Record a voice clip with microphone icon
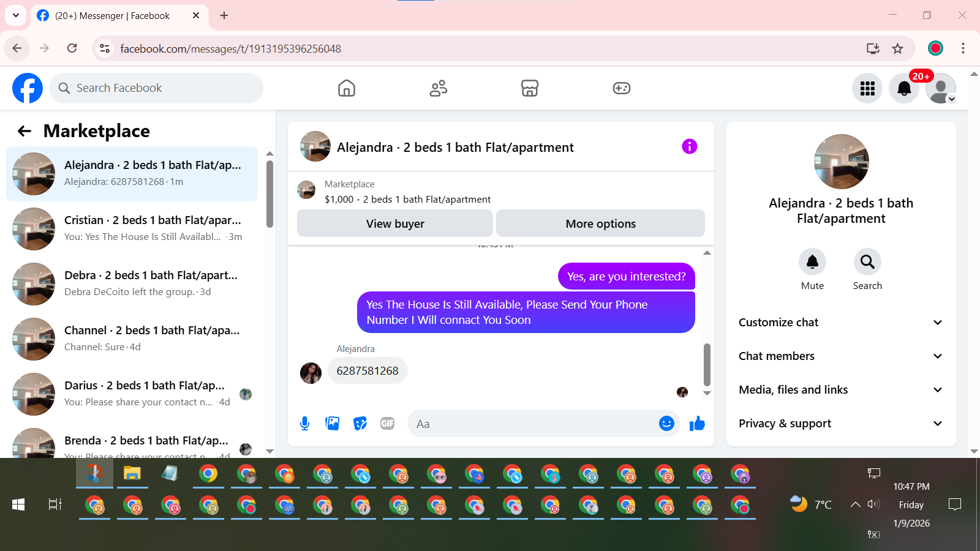This screenshot has height=551, width=980. tap(304, 423)
